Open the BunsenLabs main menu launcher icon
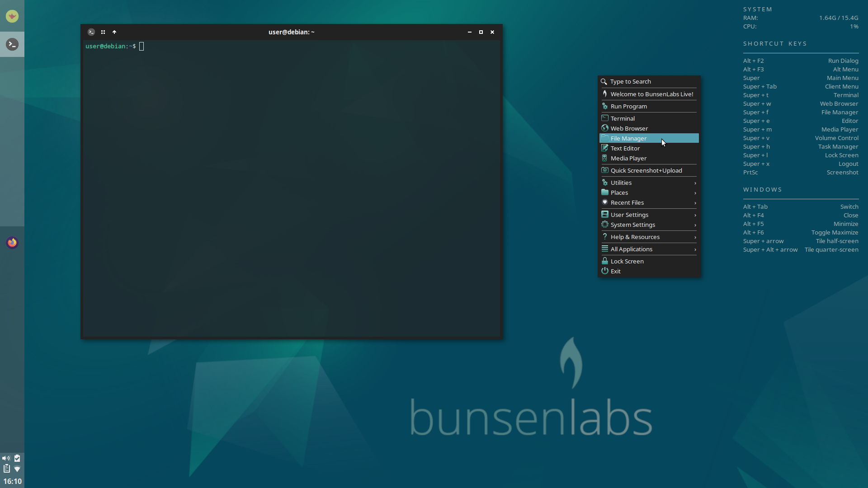This screenshot has width=868, height=488. [x=12, y=17]
